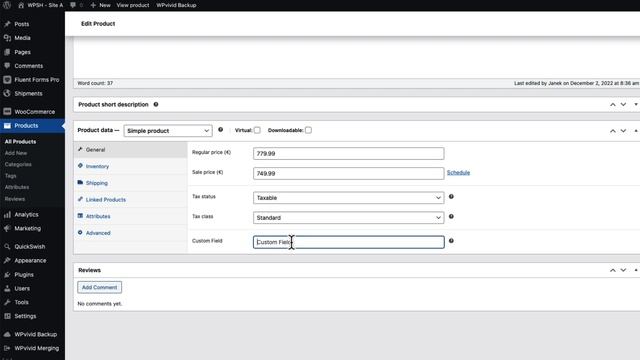Open the Simple product type dropdown
This screenshot has height=360, width=640.
[168, 131]
